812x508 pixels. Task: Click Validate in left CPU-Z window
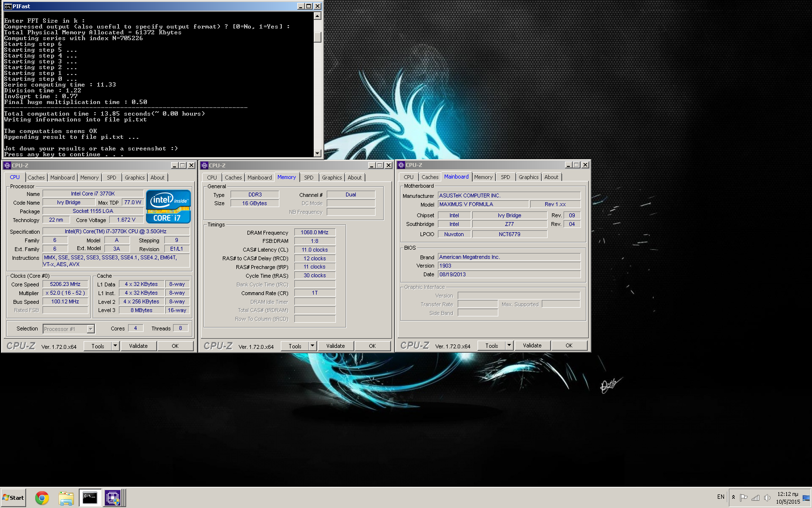tap(138, 346)
